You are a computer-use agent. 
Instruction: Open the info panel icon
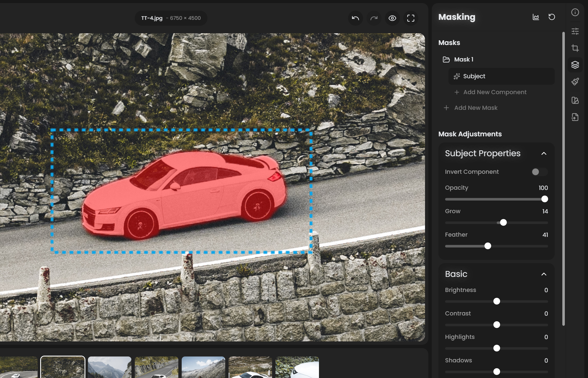(575, 12)
